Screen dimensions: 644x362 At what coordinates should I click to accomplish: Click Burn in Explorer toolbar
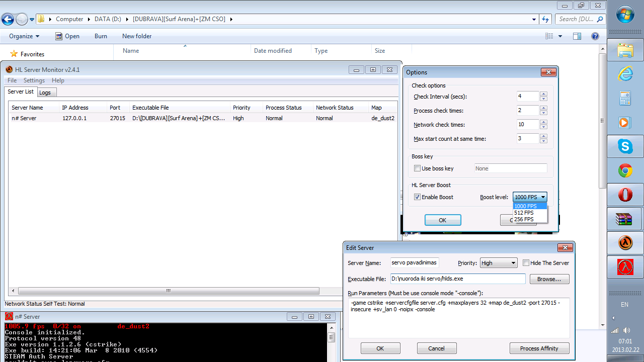coord(101,36)
